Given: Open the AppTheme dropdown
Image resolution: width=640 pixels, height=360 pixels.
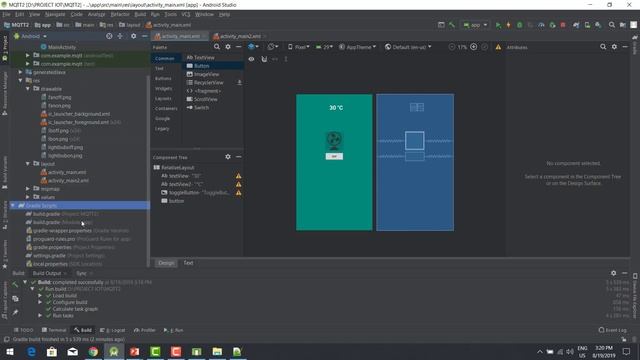Looking at the screenshot, I should 358,47.
